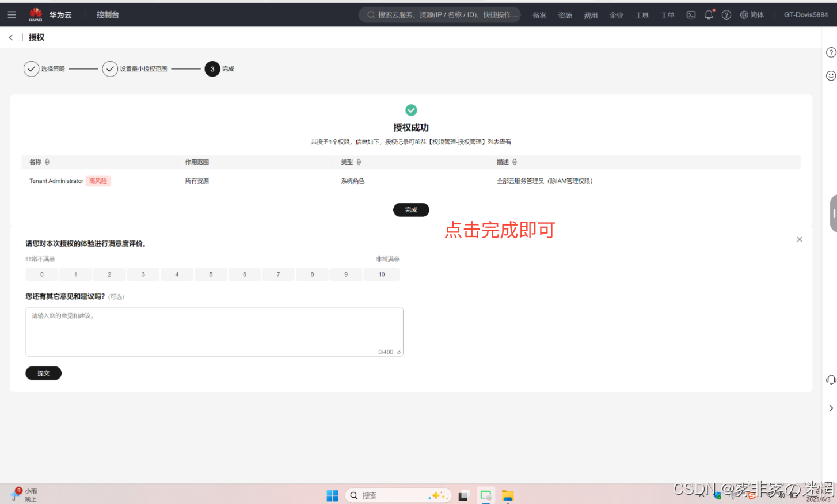Sort by the 名称 column

[x=47, y=162]
